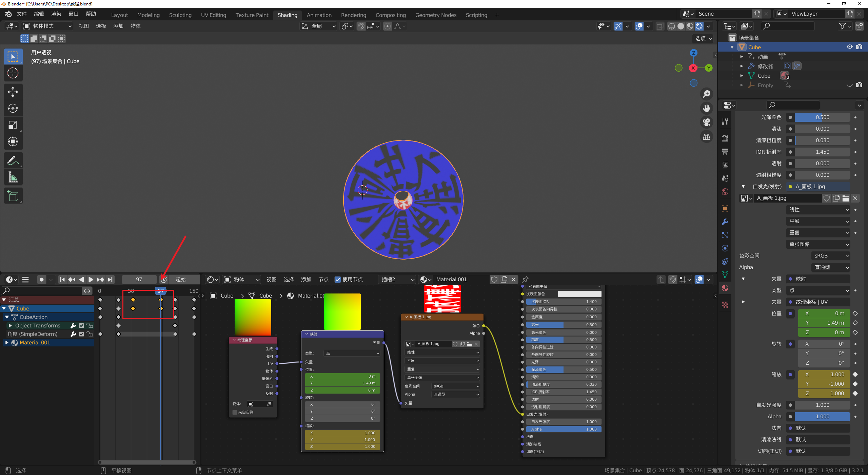Click the 次表面颜色 white color swatch
Screen dimensions: 868x475
pos(579,294)
